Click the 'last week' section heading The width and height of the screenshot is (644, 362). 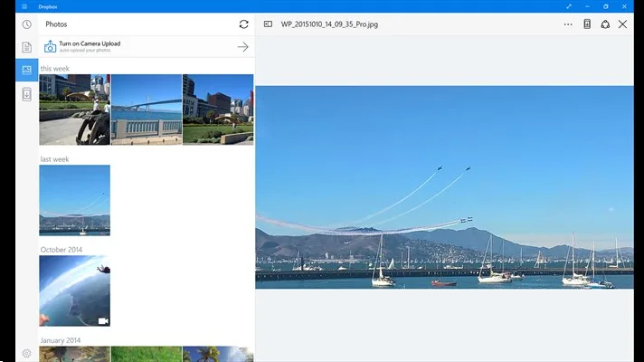pyautogui.click(x=54, y=159)
